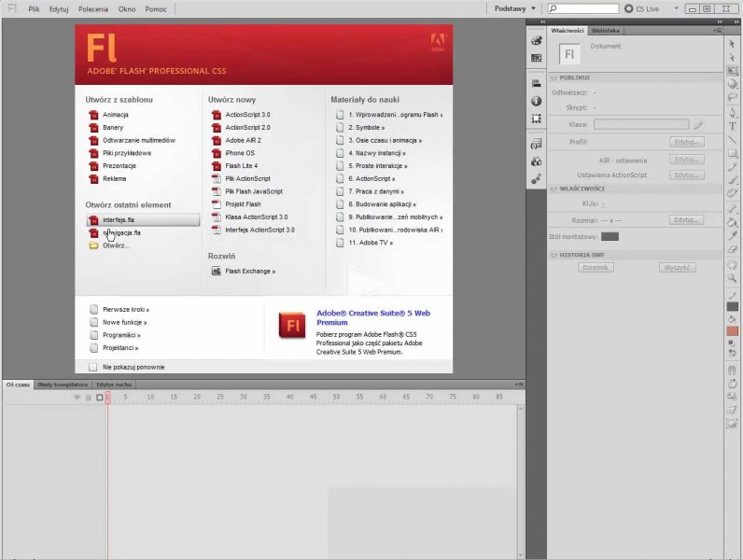Switch to the Biblioteka tab

604,30
